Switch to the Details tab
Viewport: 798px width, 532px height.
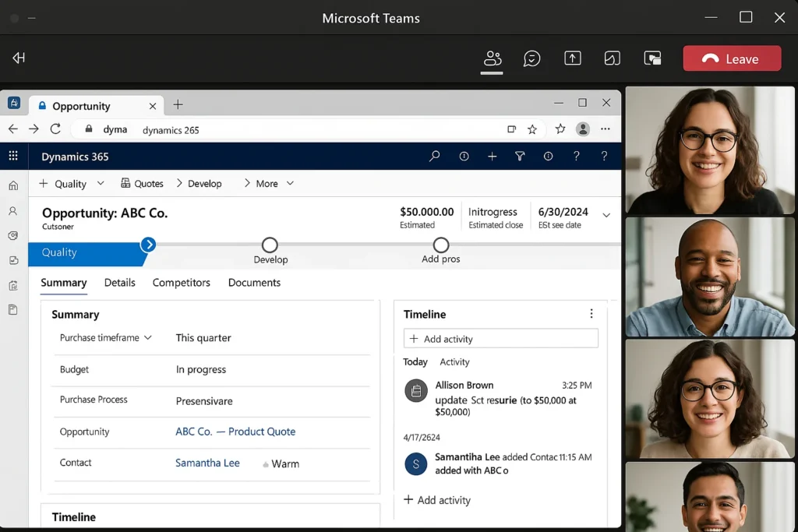(119, 283)
